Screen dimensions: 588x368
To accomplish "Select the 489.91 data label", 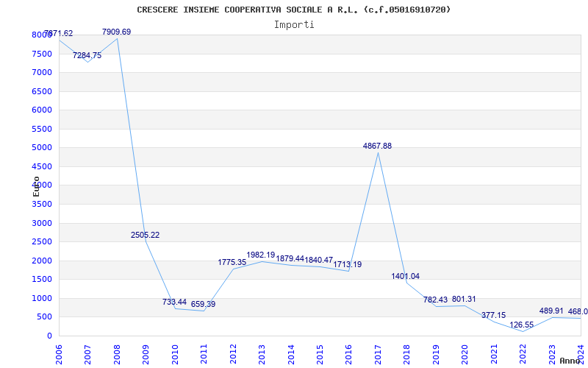I will 551,311.
